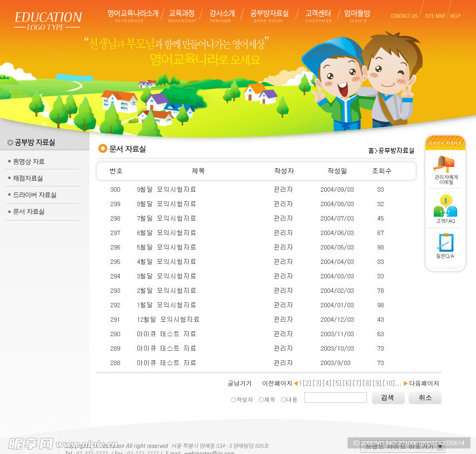Open post 7월달 모의시험자료
Viewport: 476px width, 454px height.
pyautogui.click(x=166, y=218)
